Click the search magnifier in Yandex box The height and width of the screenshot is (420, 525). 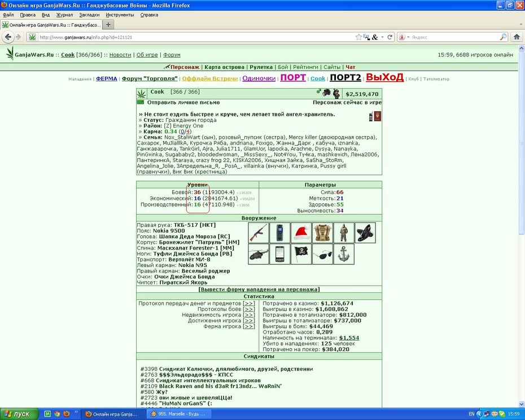(503, 37)
